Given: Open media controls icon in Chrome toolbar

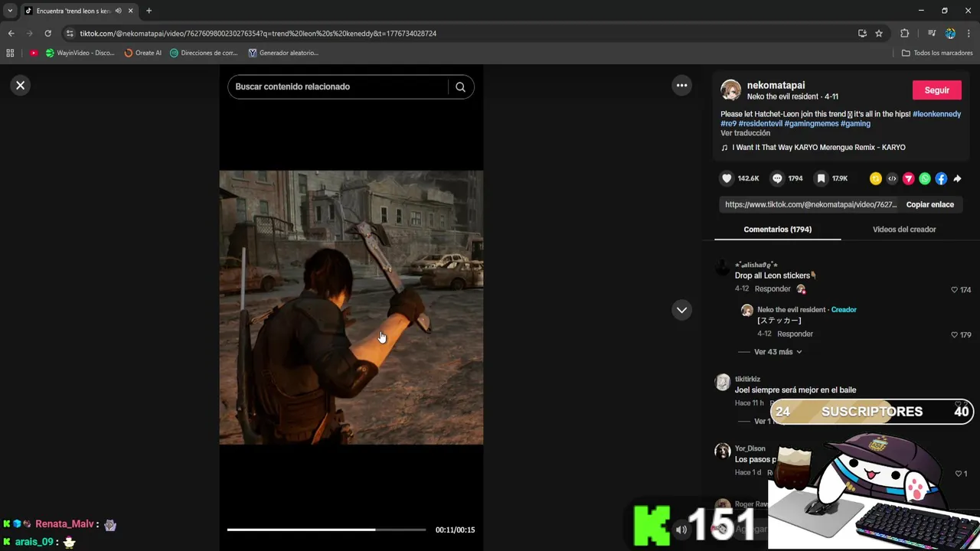Looking at the screenshot, I should pos(932,34).
